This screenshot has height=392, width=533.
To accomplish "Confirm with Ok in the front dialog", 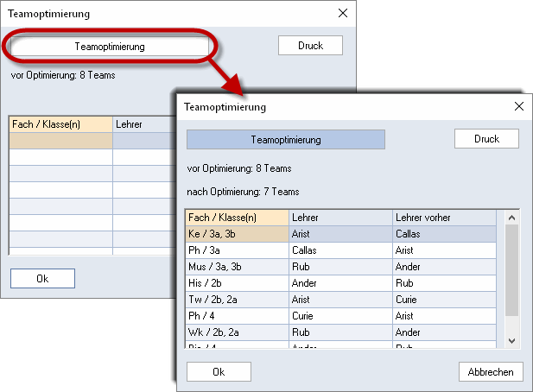I will (x=219, y=371).
